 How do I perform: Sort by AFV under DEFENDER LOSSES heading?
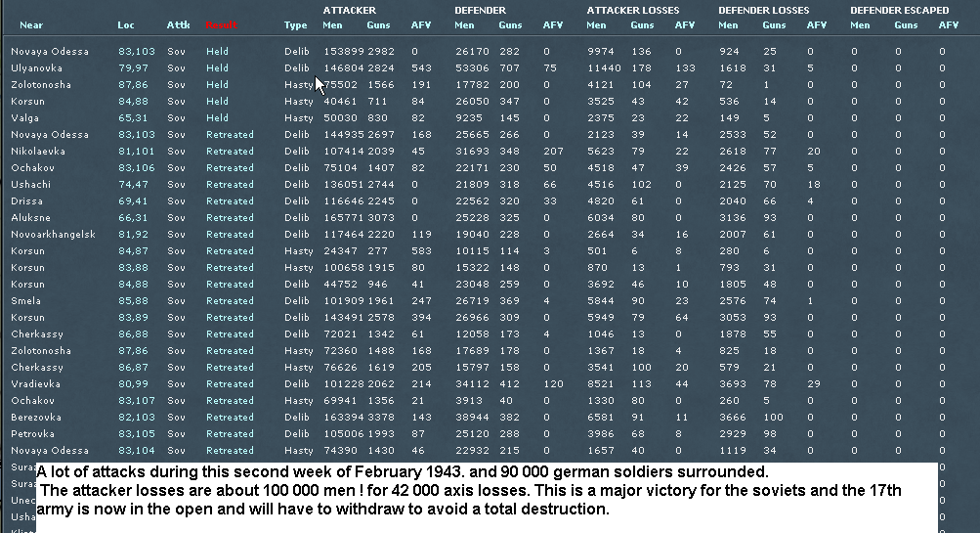pos(816,25)
